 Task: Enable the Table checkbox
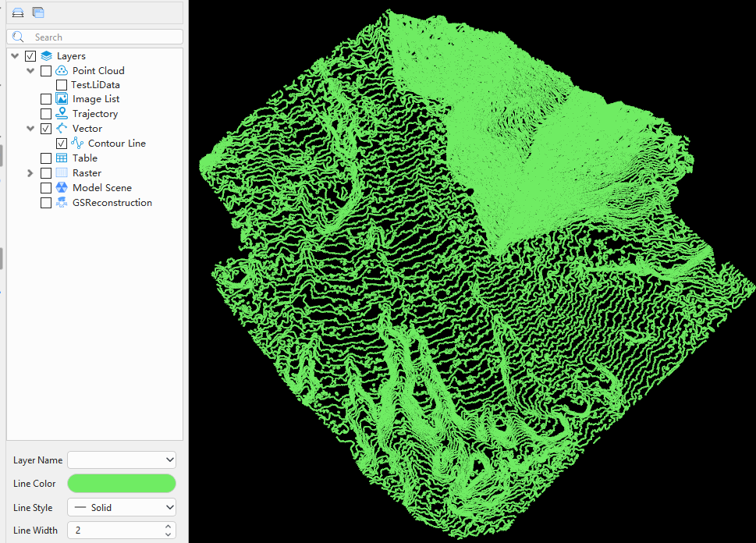(x=46, y=158)
